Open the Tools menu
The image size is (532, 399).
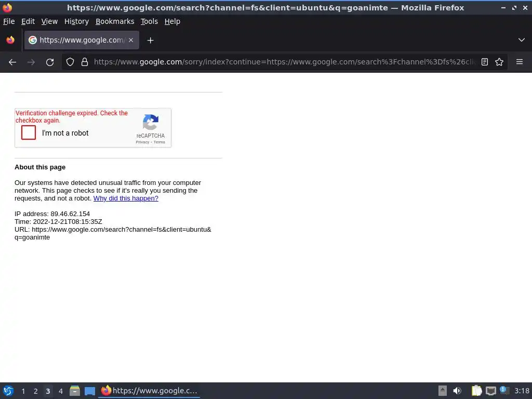(x=149, y=21)
